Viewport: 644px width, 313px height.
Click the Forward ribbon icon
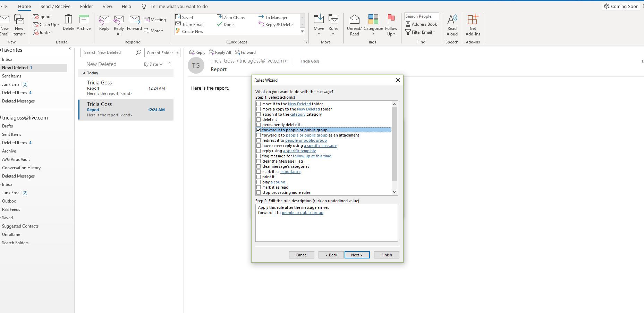click(134, 20)
